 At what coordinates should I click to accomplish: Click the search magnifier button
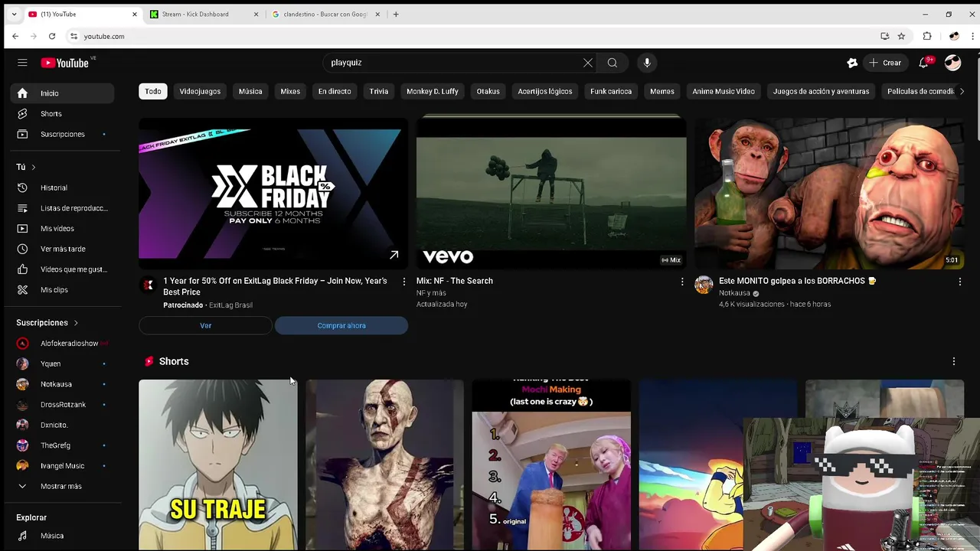tap(612, 63)
